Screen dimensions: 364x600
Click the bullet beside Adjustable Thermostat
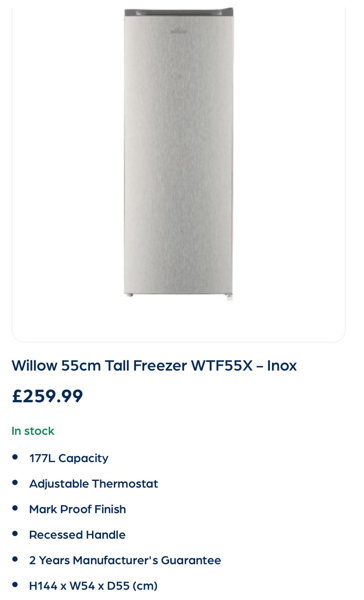[15, 482]
